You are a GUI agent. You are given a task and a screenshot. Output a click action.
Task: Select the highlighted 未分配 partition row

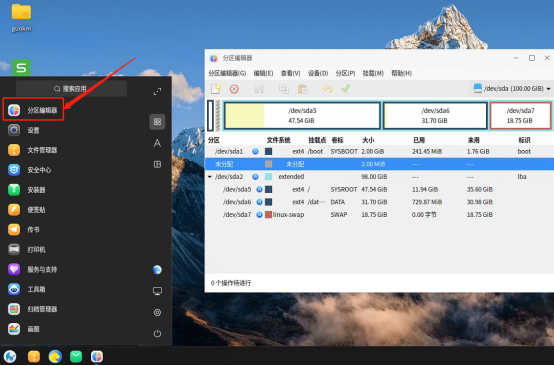(x=379, y=164)
